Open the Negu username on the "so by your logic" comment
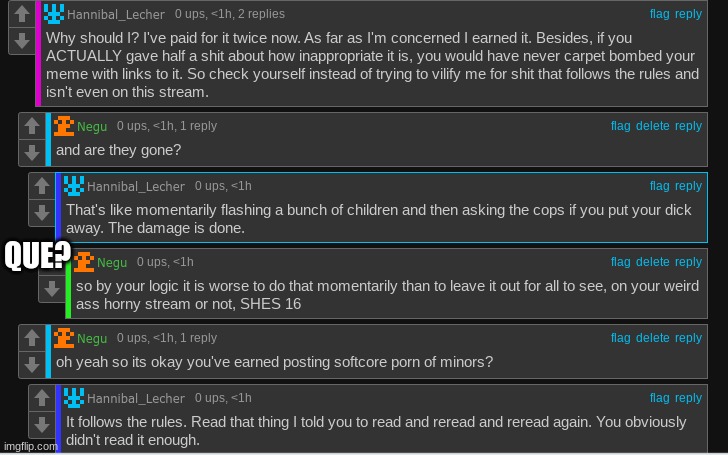 tap(112, 263)
